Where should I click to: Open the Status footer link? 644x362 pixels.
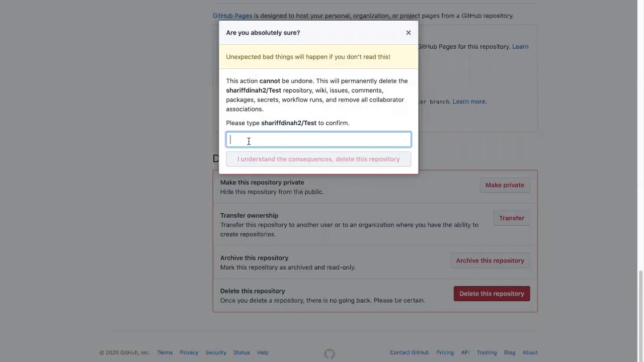(x=242, y=352)
